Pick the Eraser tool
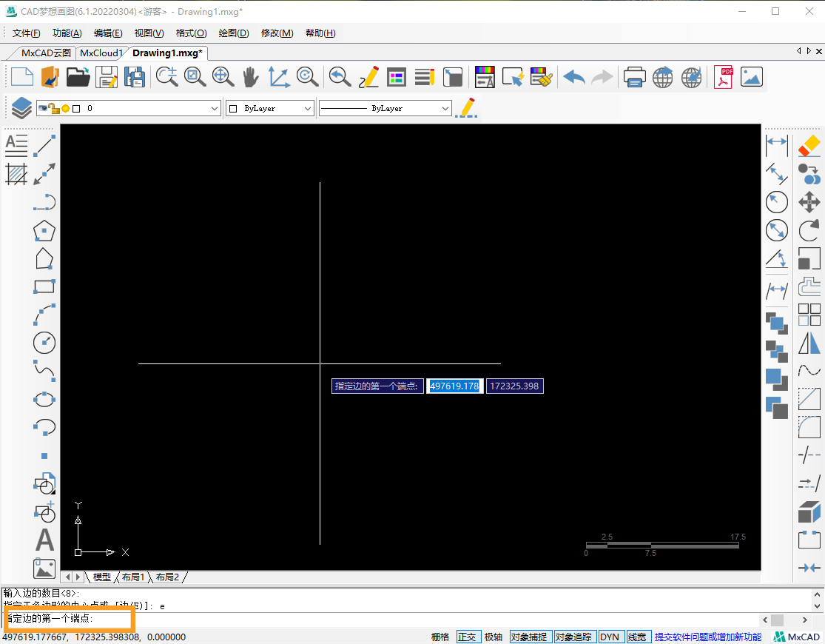 809,146
